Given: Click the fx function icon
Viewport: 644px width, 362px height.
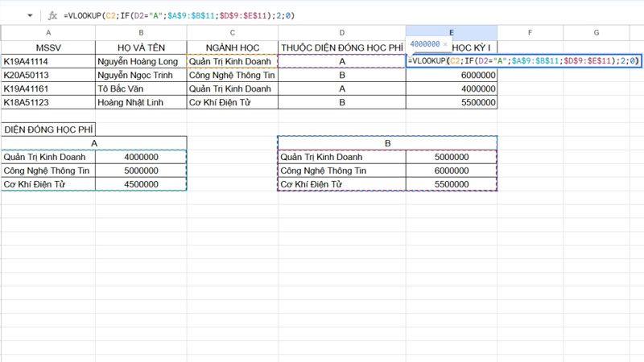Looking at the screenshot, I should [x=52, y=15].
